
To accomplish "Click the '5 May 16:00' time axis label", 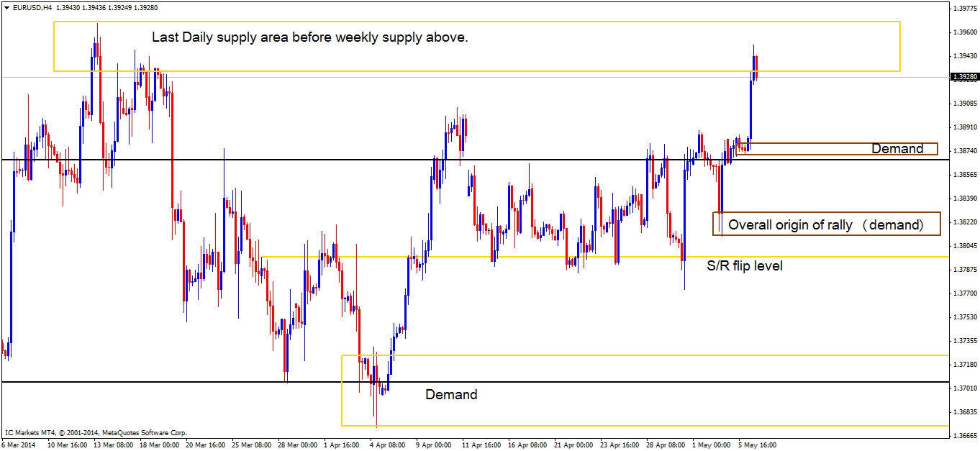I will click(757, 445).
